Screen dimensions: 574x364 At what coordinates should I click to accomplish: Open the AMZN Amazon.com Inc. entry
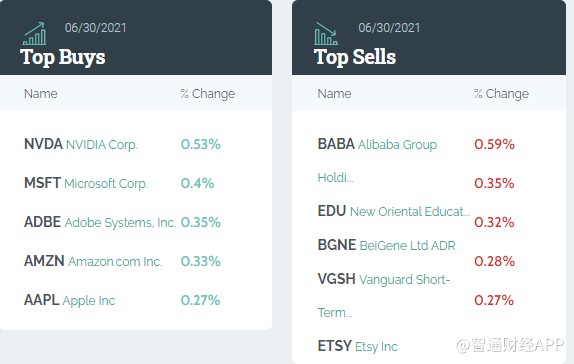(93, 261)
